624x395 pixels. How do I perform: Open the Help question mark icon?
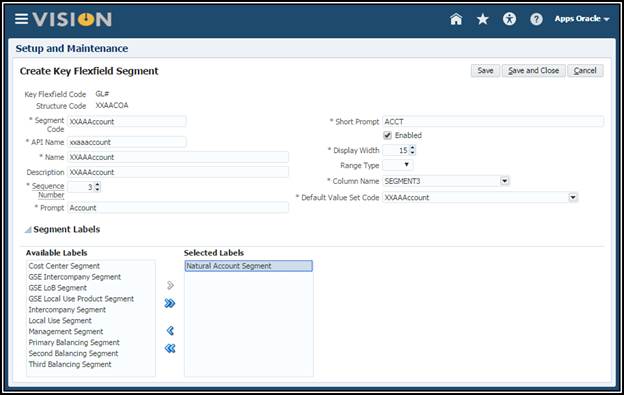[536, 19]
